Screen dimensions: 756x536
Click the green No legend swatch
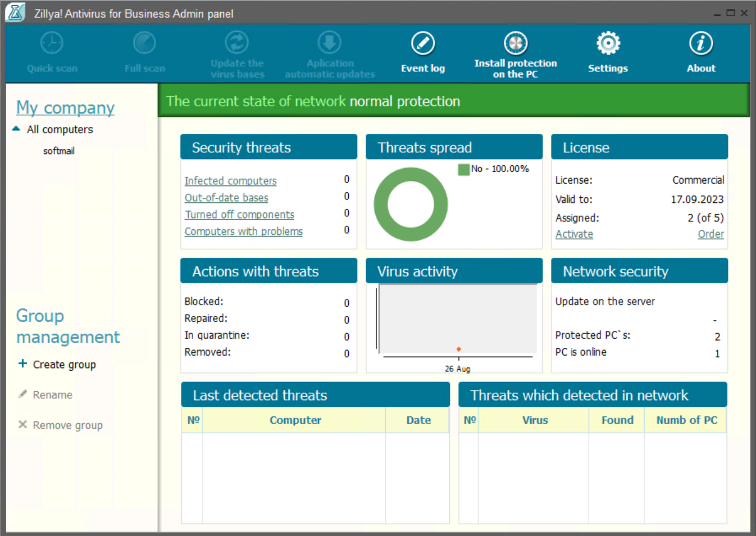click(463, 169)
